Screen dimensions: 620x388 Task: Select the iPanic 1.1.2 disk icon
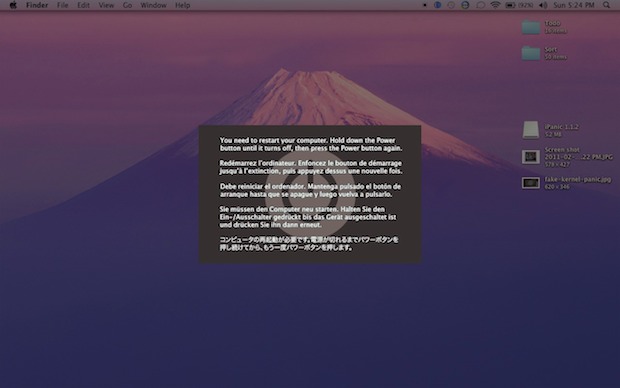pos(531,130)
